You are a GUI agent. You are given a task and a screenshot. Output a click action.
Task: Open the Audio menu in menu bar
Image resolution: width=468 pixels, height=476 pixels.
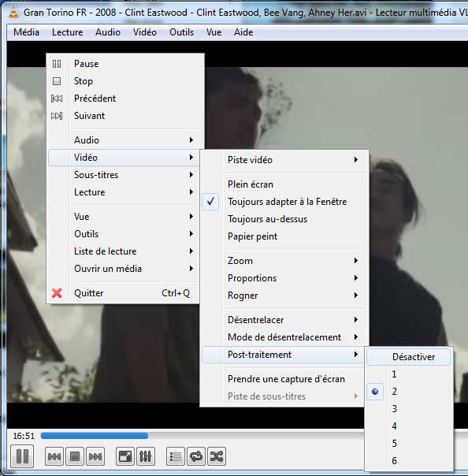pos(108,32)
